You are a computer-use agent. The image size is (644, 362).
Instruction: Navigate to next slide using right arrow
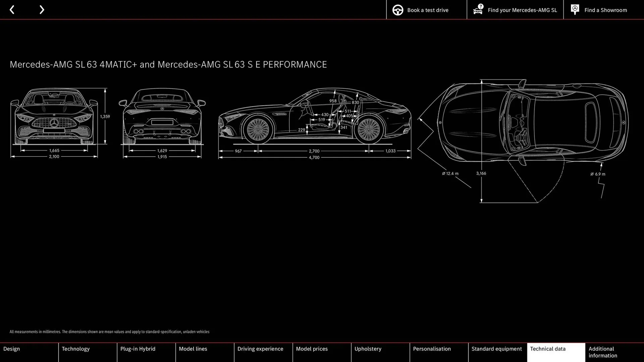41,10
